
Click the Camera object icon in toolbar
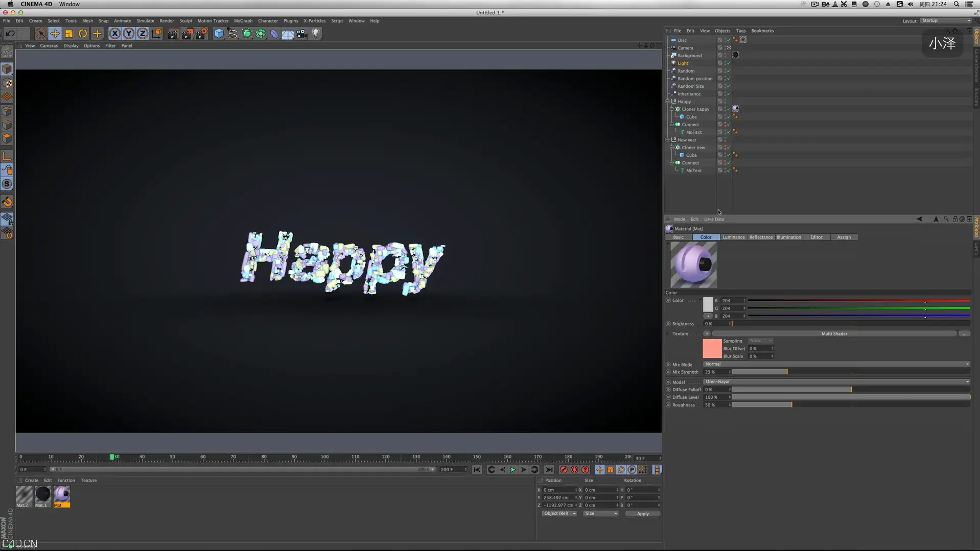[302, 34]
